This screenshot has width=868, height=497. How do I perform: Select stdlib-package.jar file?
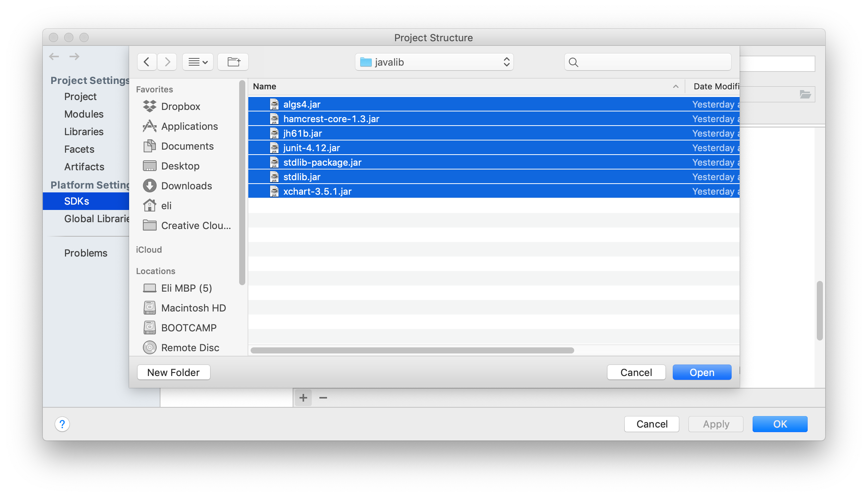tap(494, 162)
